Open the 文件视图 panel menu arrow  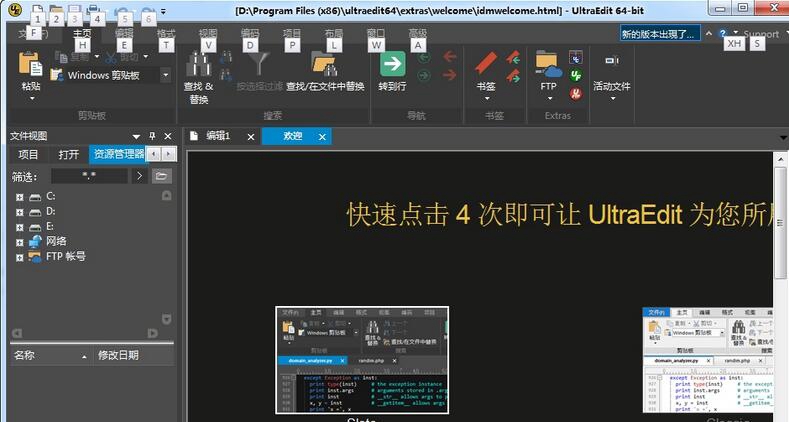[x=136, y=136]
